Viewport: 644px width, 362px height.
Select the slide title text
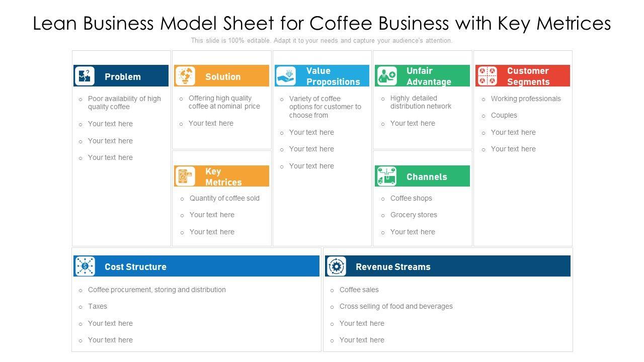[x=322, y=23]
